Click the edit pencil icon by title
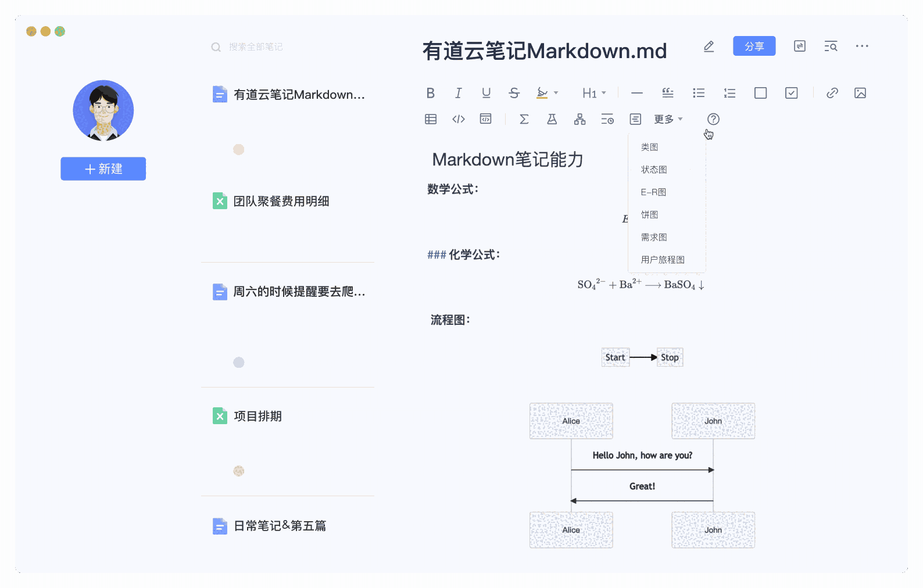This screenshot has height=588, width=923. click(x=709, y=46)
